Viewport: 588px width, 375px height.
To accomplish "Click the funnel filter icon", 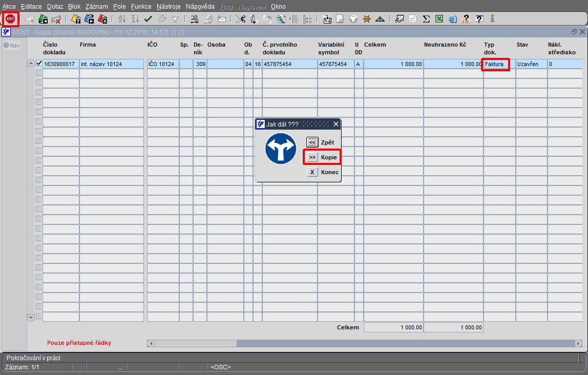I will pos(175,19).
